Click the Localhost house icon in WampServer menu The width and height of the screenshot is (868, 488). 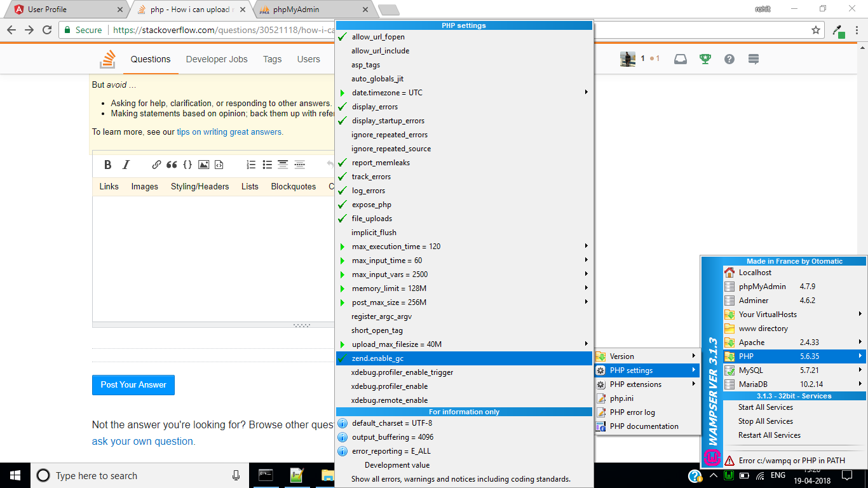point(729,273)
